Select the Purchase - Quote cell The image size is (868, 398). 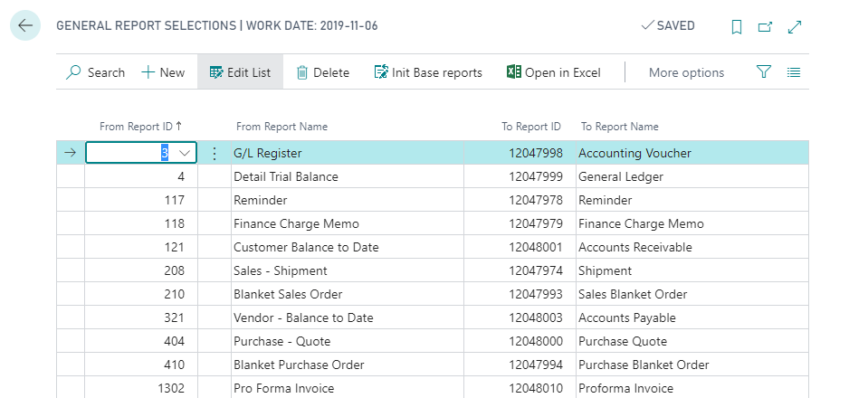pos(347,341)
